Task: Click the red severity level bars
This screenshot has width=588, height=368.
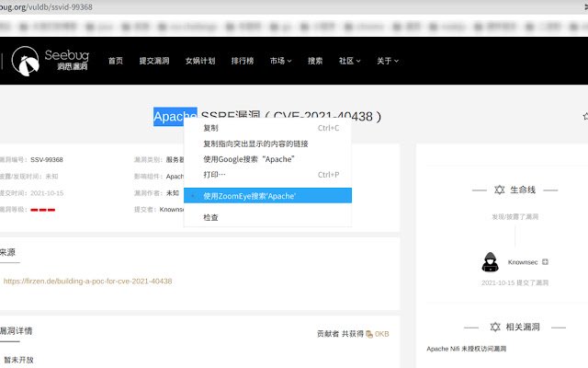Action: [43, 210]
